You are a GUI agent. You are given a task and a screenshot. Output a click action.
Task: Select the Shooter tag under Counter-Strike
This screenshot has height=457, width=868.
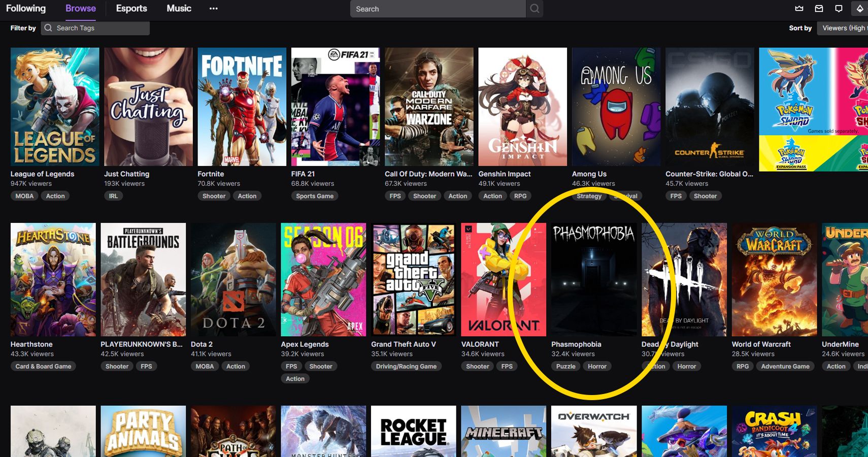706,196
